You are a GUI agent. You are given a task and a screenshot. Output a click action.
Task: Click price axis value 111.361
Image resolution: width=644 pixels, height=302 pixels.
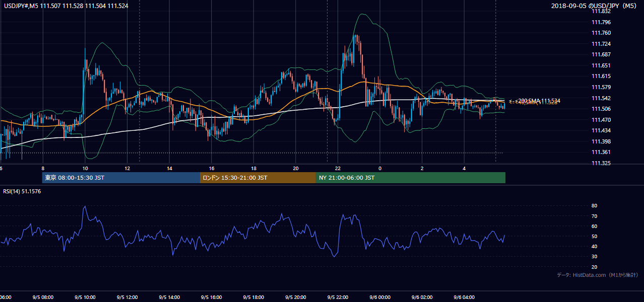pos(601,152)
